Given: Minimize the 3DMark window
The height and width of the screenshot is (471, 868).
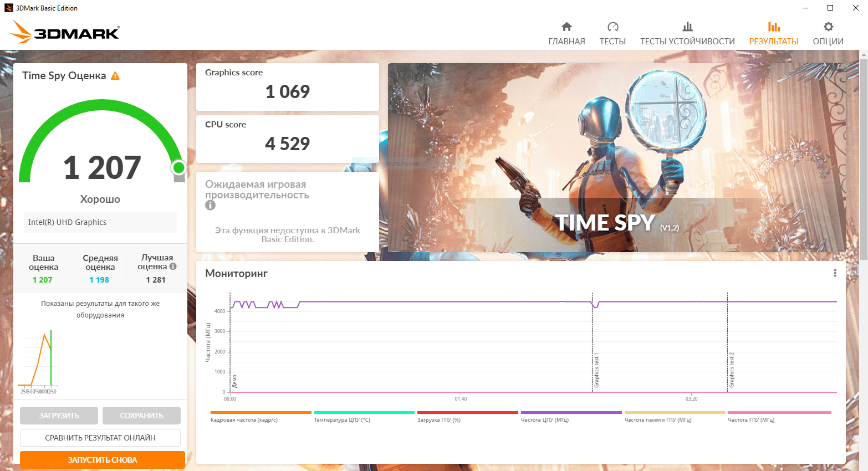Looking at the screenshot, I should [805, 8].
